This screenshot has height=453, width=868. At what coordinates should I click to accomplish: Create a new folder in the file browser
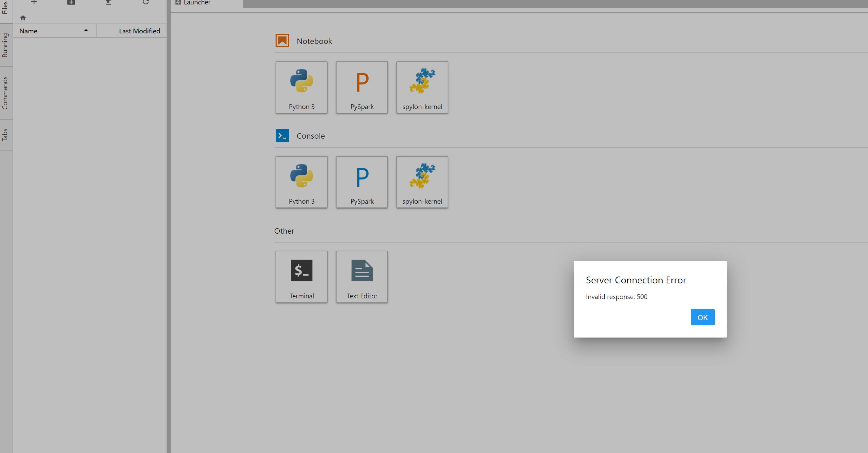click(x=71, y=2)
